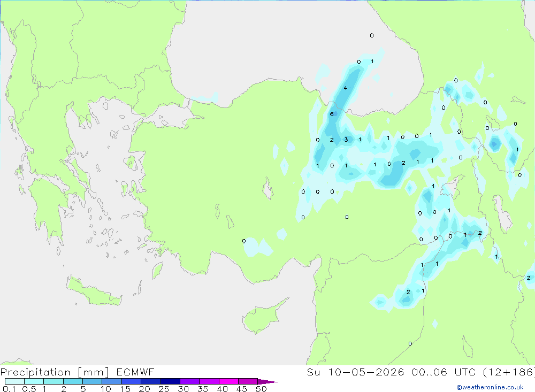Pick the legend swatch between 40 and 45
The width and height of the screenshot is (535, 392).
pos(228,381)
